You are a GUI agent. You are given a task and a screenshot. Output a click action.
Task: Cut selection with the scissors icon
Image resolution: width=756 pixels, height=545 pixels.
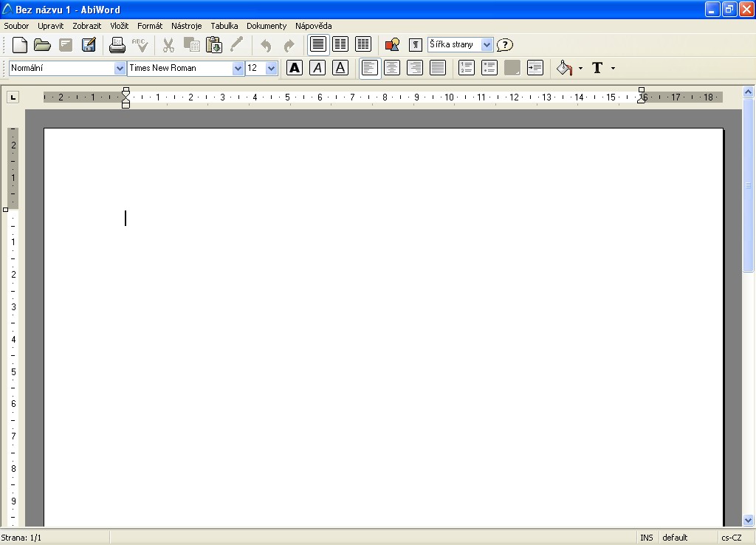[168, 45]
